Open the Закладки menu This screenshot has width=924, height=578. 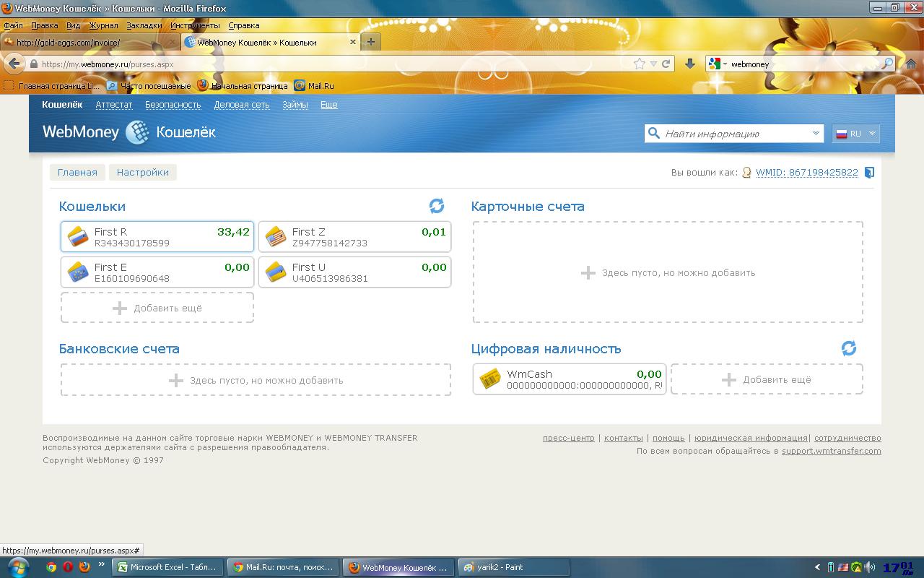[x=144, y=25]
